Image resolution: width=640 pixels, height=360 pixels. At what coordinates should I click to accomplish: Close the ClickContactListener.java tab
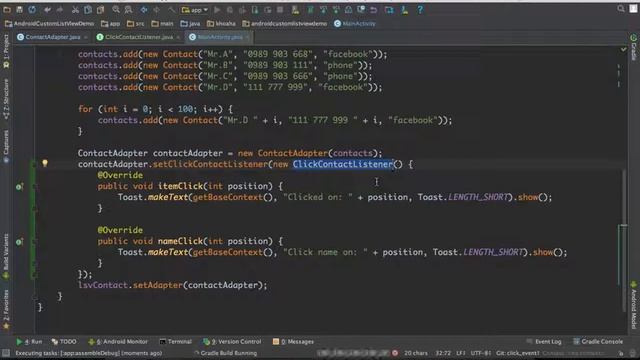(x=178, y=37)
